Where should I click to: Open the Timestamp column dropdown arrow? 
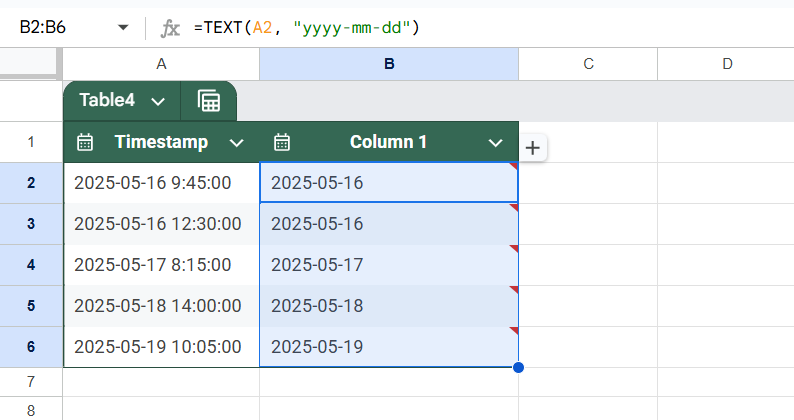236,143
